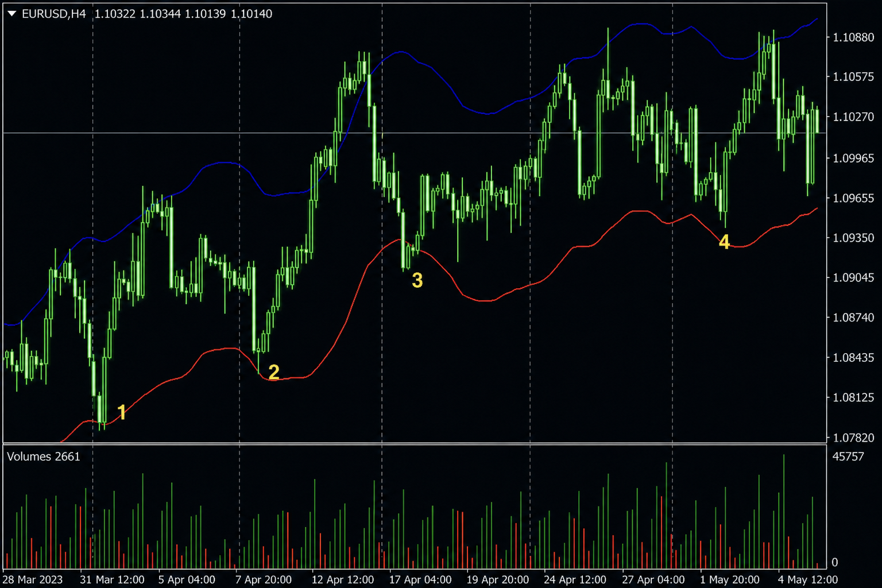Click the 1.10270 price level label
Image resolution: width=882 pixels, height=588 pixels.
[x=853, y=117]
